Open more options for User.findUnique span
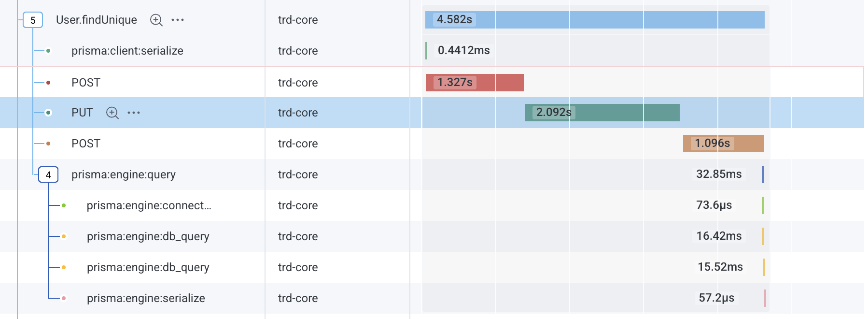 (x=178, y=20)
